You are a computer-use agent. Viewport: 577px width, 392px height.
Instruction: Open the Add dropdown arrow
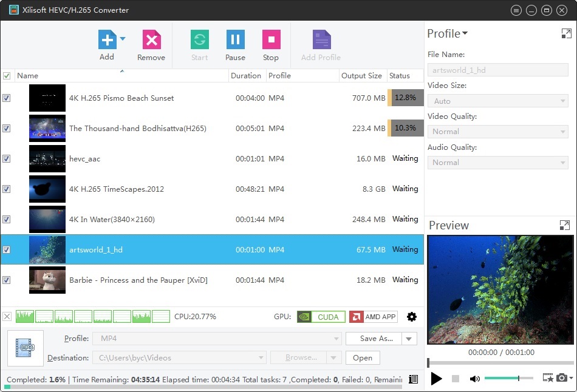(x=123, y=39)
